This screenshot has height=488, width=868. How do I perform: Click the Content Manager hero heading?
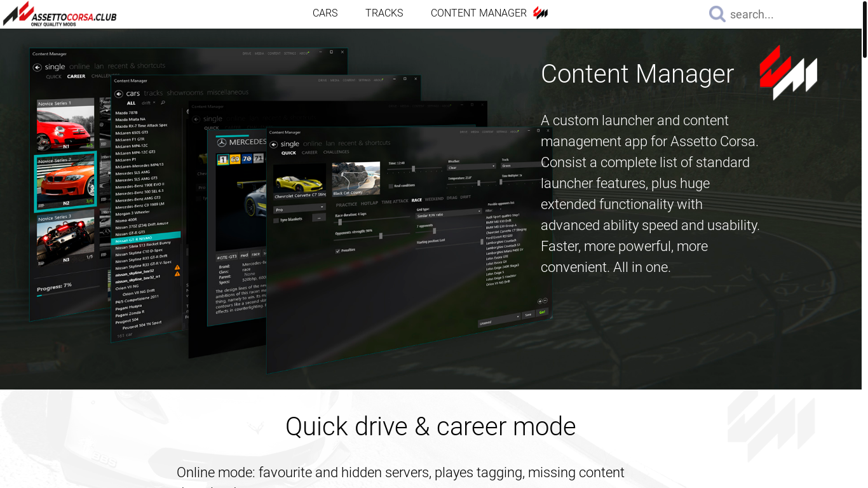point(637,74)
